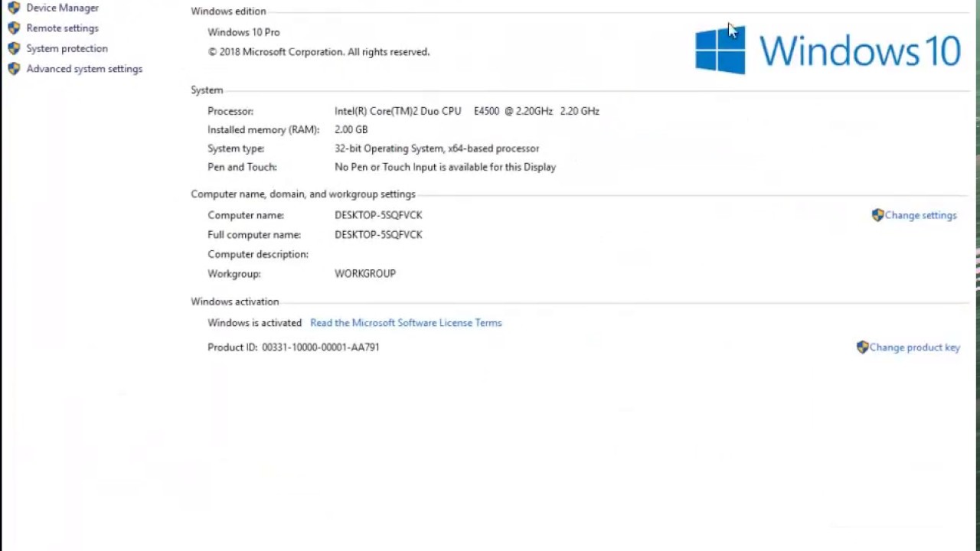980x551 pixels.
Task: Click the Windows activation section heading
Action: [x=235, y=302]
